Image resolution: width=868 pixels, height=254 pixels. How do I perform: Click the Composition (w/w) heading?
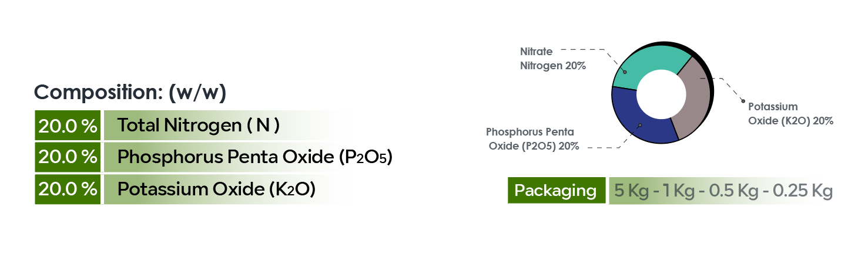pos(130,93)
